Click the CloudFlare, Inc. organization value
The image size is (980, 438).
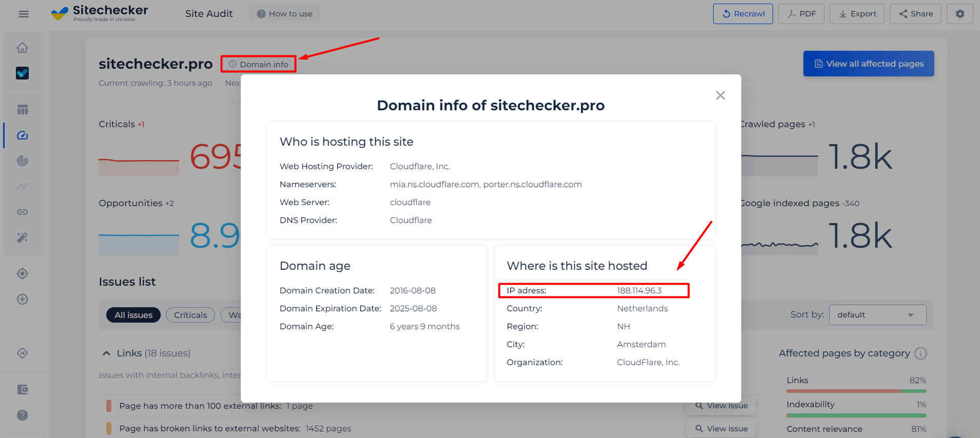(648, 362)
